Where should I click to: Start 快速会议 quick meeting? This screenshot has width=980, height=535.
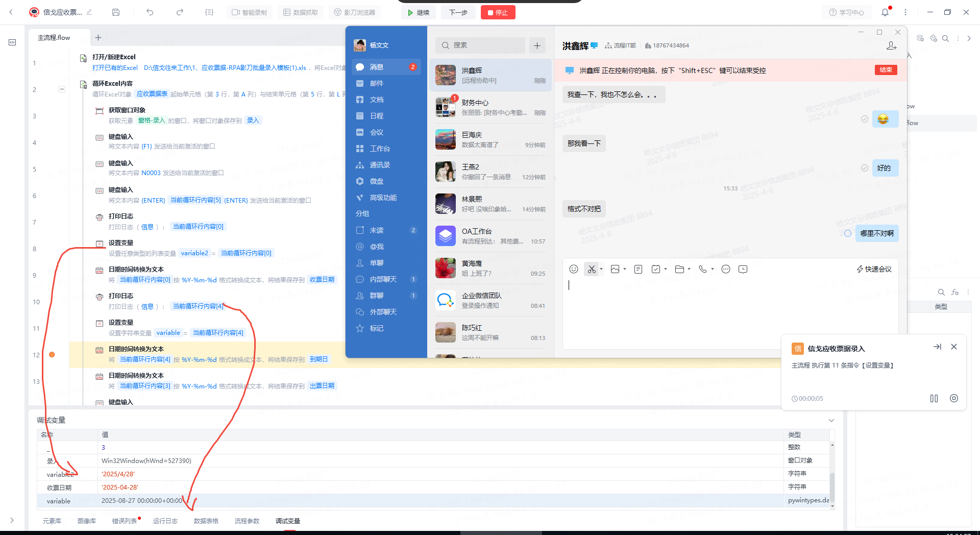(x=874, y=269)
